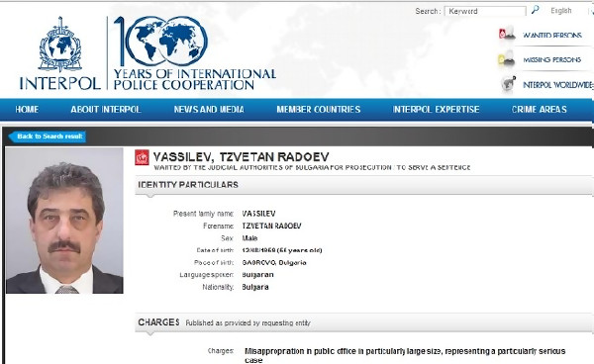Click the red notice icon beside the name
The width and height of the screenshot is (594, 364).
point(142,158)
